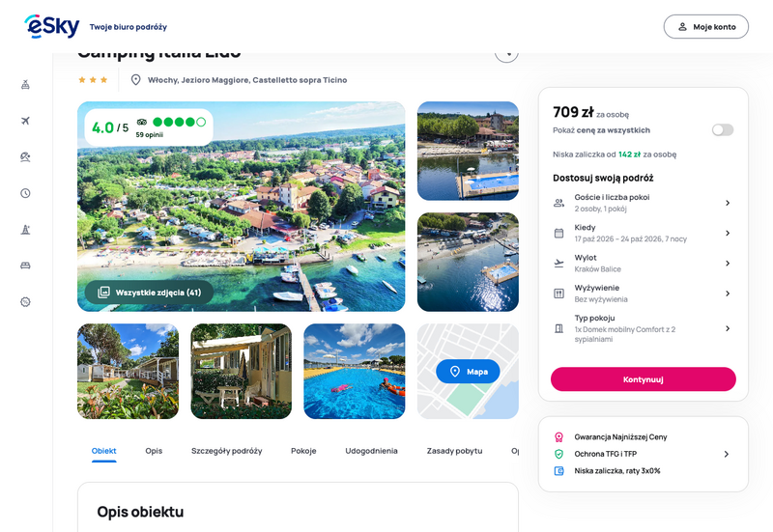The width and height of the screenshot is (773, 532).
Task: Open deals via the percent badge icon
Action: [26, 302]
